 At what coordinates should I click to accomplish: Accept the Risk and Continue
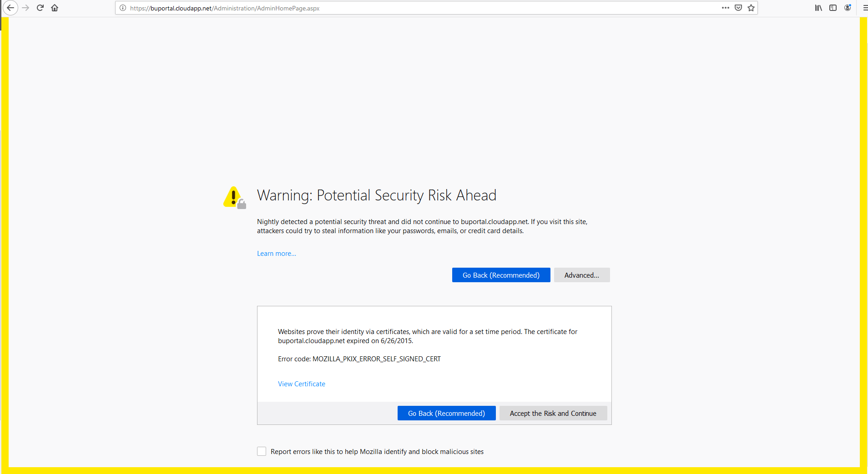click(x=553, y=413)
